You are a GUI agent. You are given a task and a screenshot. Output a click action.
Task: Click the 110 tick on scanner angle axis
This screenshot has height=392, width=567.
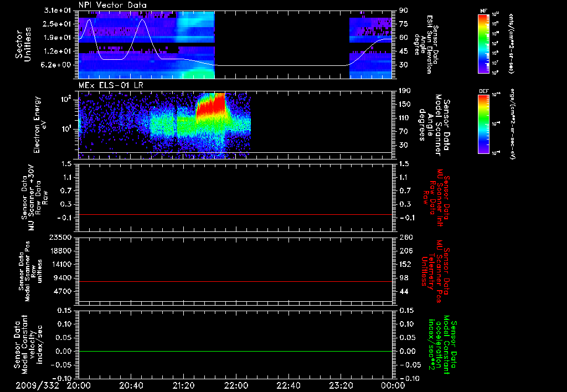tap(405, 118)
